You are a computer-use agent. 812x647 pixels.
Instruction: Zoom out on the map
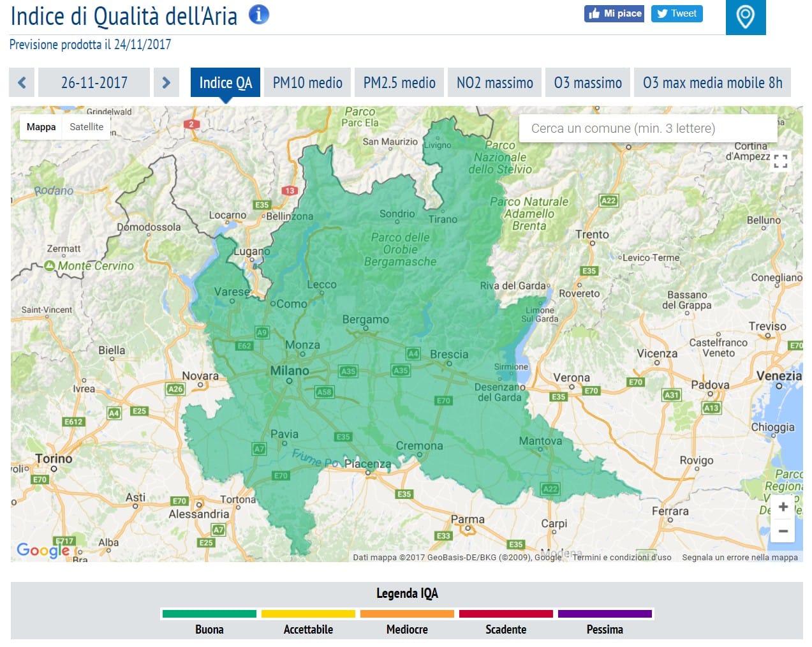(783, 531)
